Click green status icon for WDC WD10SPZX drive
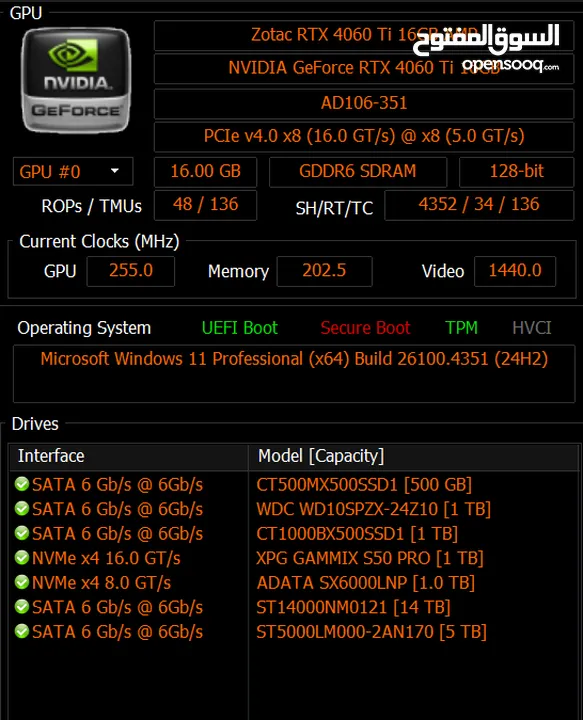 click(22, 508)
